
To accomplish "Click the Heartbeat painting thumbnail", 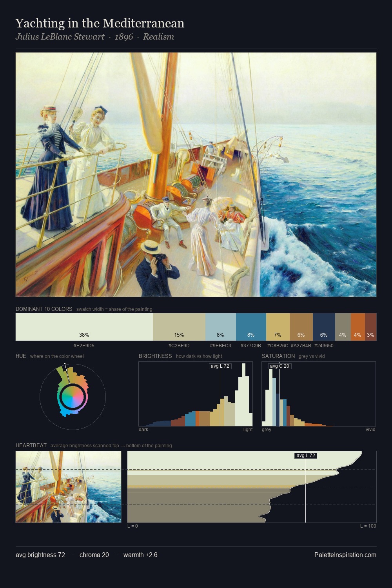I will pyautogui.click(x=68, y=487).
